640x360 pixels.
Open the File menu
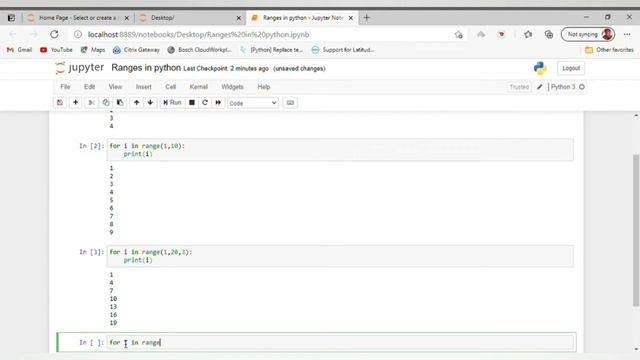pyautogui.click(x=65, y=87)
